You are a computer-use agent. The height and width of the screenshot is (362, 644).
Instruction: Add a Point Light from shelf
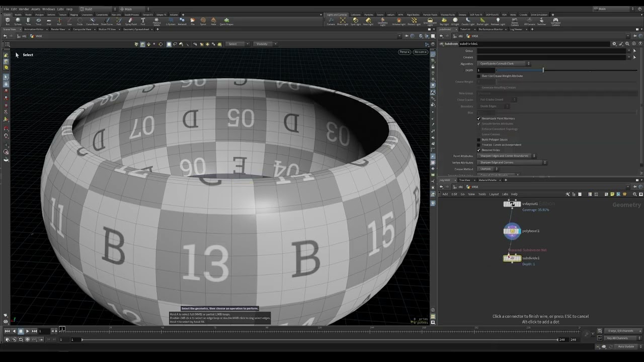(343, 21)
